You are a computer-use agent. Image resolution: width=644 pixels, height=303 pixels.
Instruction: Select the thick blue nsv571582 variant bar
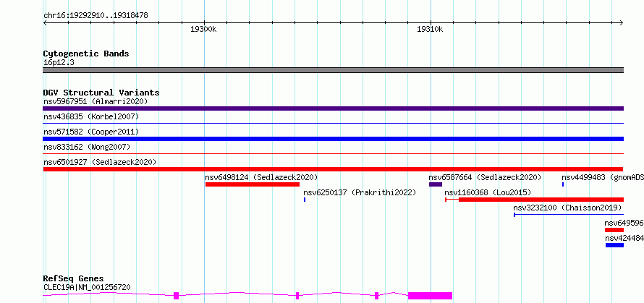click(x=333, y=139)
